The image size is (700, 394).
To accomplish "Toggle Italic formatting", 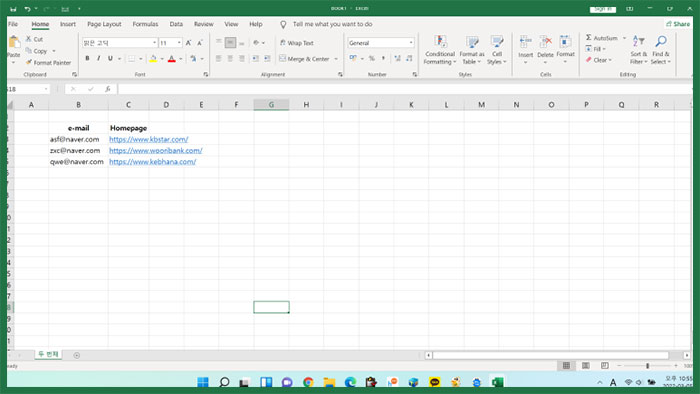I will (x=99, y=58).
